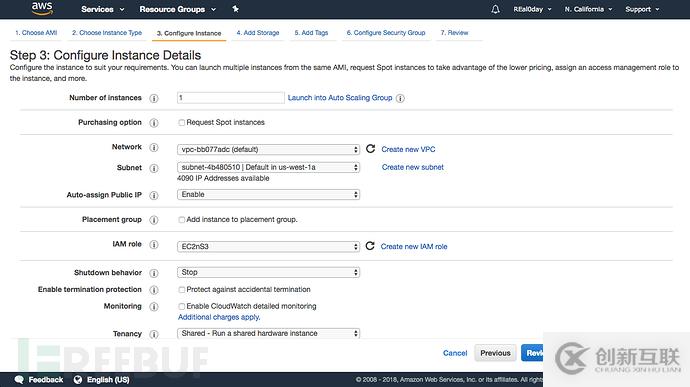Click the globe icon beside English (US)
Screen dimensions: 690x387
78,380
